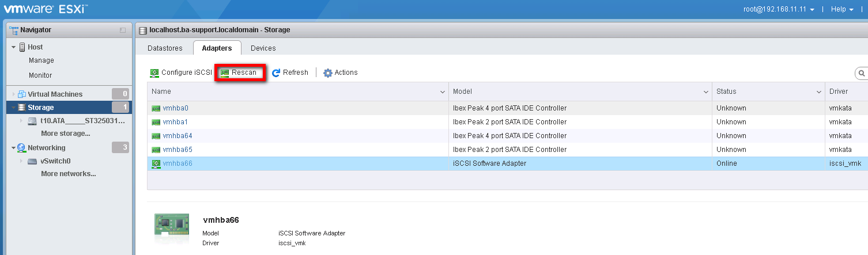Click the vmhba0 adapter link
The width and height of the screenshot is (868, 255).
[x=175, y=108]
